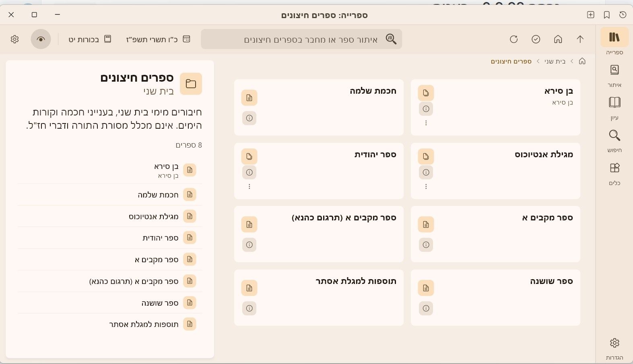
Task: Click the up arrow navigation icon
Action: click(580, 39)
